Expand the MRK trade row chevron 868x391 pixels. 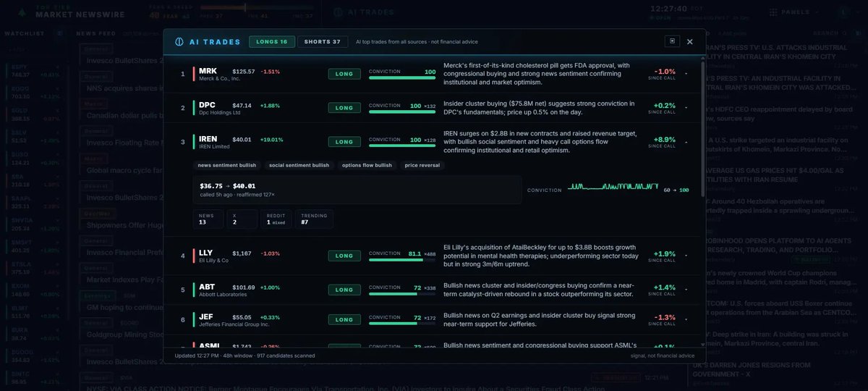(x=686, y=73)
